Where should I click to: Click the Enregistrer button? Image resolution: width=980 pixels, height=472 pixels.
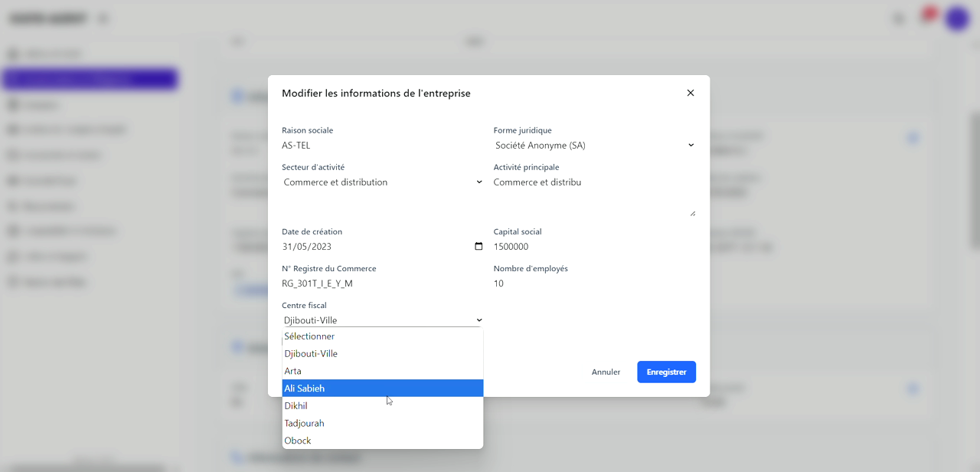coord(666,372)
